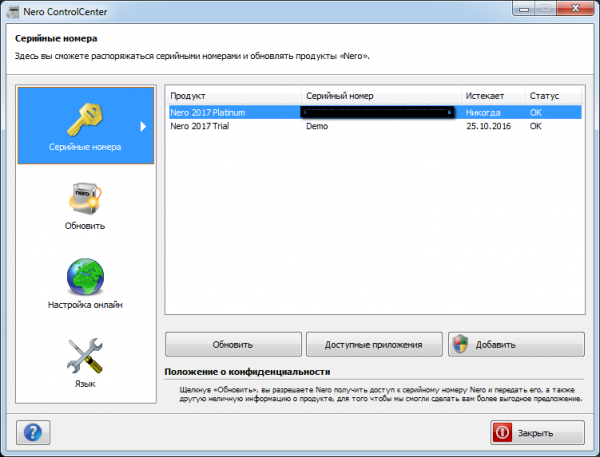The height and width of the screenshot is (457, 600).
Task: Click the Язык sidebar label
Action: click(85, 384)
